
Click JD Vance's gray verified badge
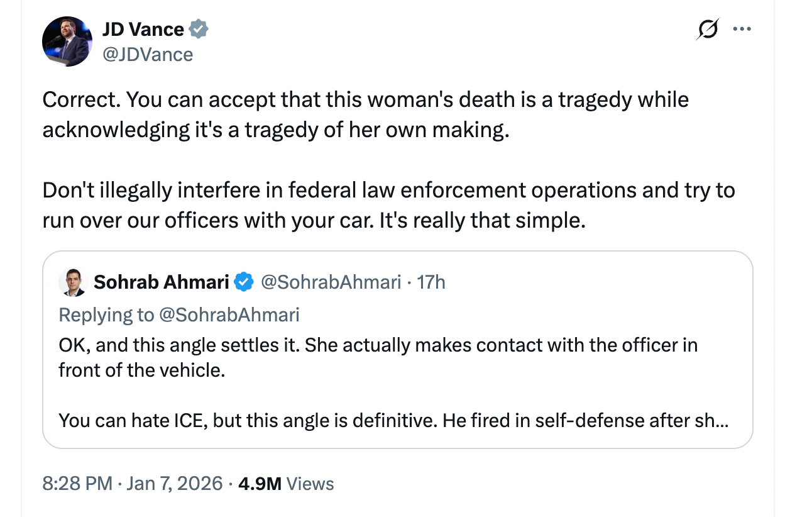[199, 29]
